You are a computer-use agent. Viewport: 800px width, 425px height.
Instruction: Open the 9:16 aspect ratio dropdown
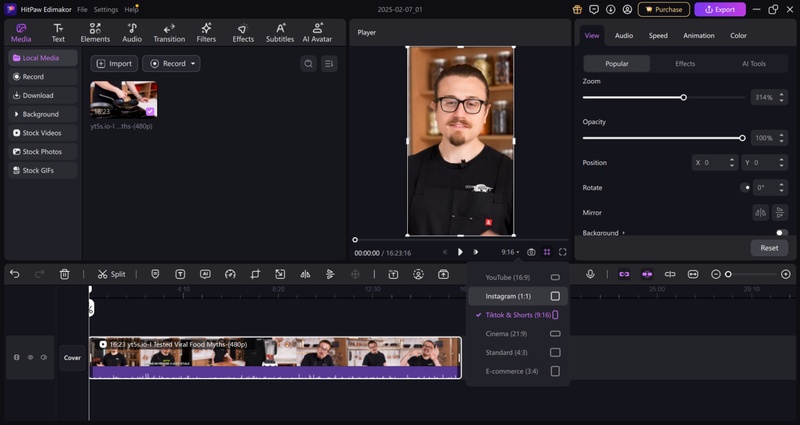click(x=510, y=252)
